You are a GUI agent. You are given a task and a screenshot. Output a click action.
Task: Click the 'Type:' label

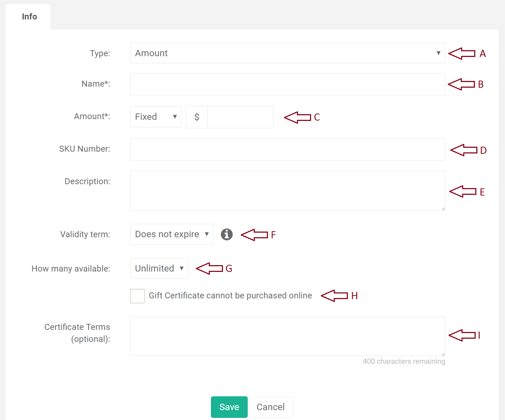tap(100, 53)
